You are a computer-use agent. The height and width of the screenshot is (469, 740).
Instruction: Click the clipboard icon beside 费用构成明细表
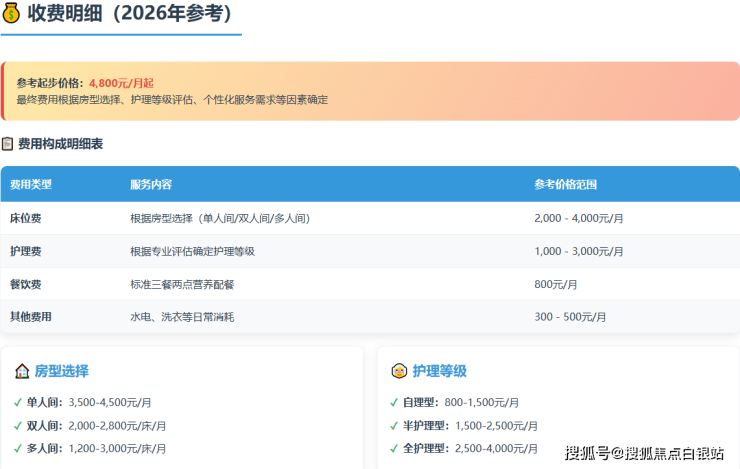tap(8, 144)
